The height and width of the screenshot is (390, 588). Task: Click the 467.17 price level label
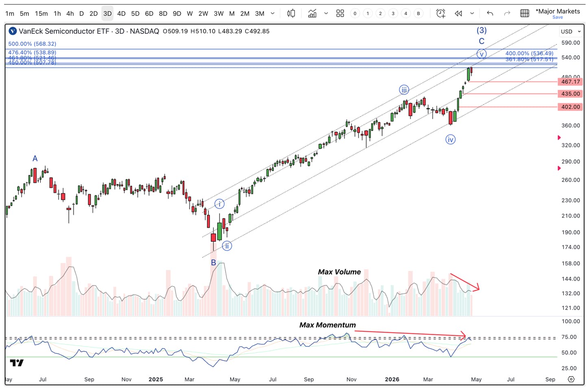[x=570, y=82]
